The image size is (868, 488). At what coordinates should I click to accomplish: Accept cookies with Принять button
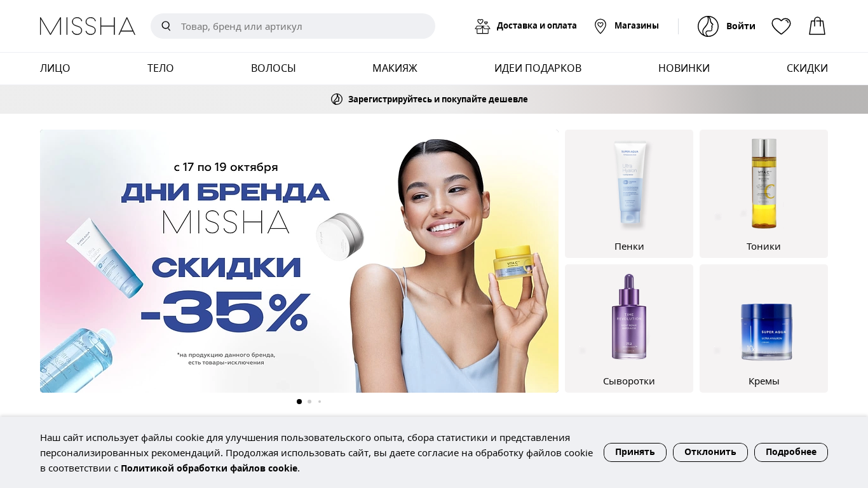tap(635, 452)
